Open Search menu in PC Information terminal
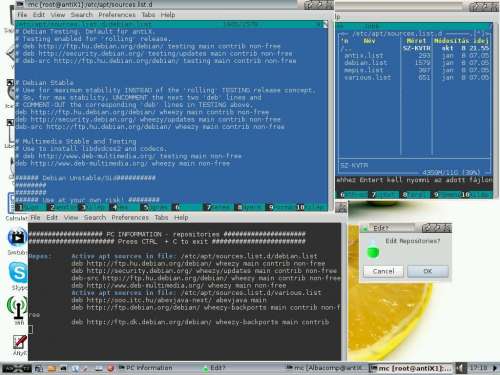 pyautogui.click(x=95, y=218)
